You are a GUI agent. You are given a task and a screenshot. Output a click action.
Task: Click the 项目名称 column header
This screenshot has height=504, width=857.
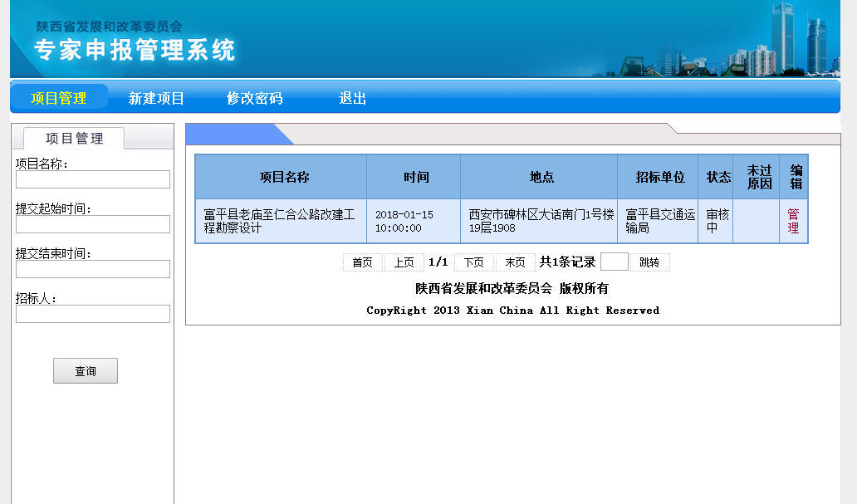point(284,177)
